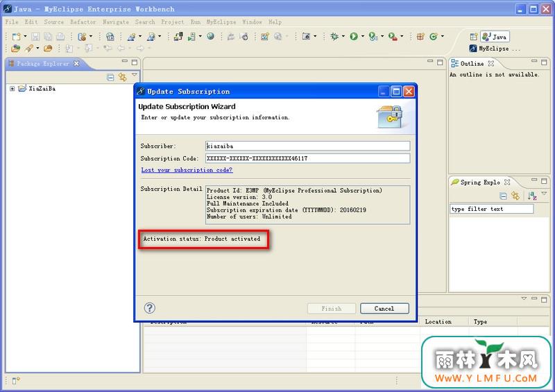
Task: Click the deploy project to server icon
Action: click(x=178, y=36)
